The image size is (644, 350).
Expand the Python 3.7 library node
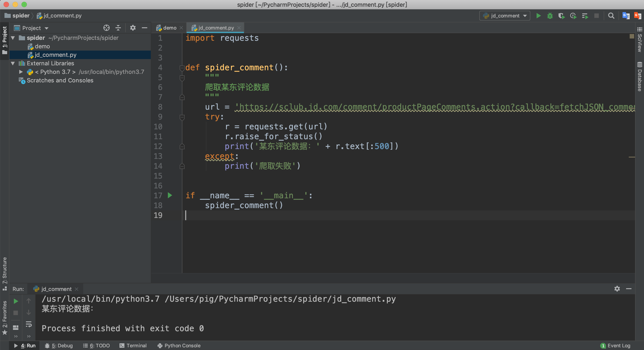coord(21,72)
